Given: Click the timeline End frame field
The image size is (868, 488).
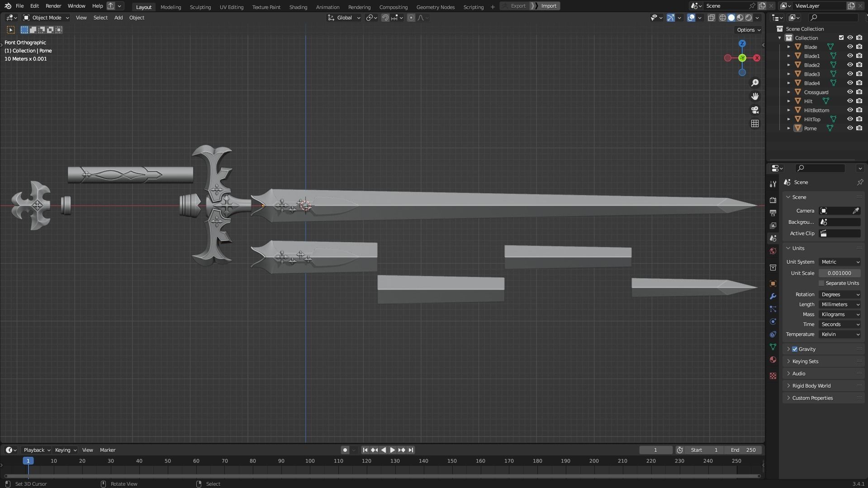Looking at the screenshot, I should click(x=743, y=450).
